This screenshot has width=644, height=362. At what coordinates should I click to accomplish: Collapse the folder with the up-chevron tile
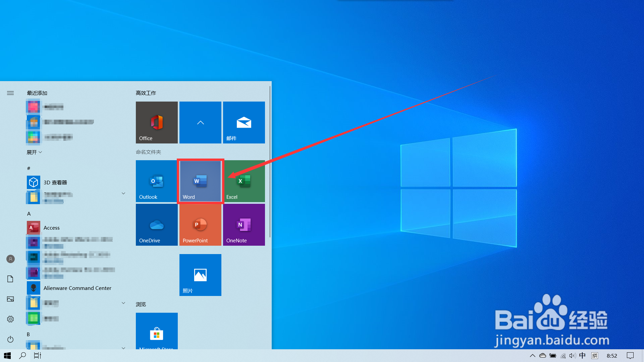(200, 122)
